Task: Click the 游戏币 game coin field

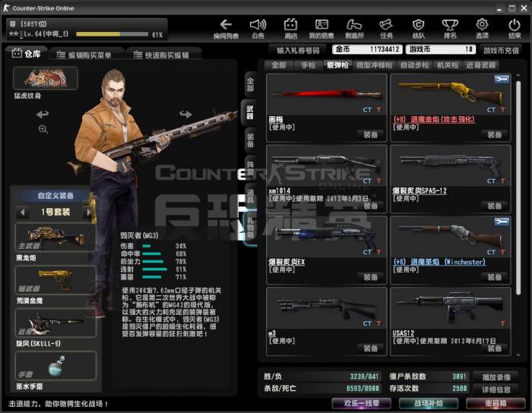Action: [x=441, y=49]
